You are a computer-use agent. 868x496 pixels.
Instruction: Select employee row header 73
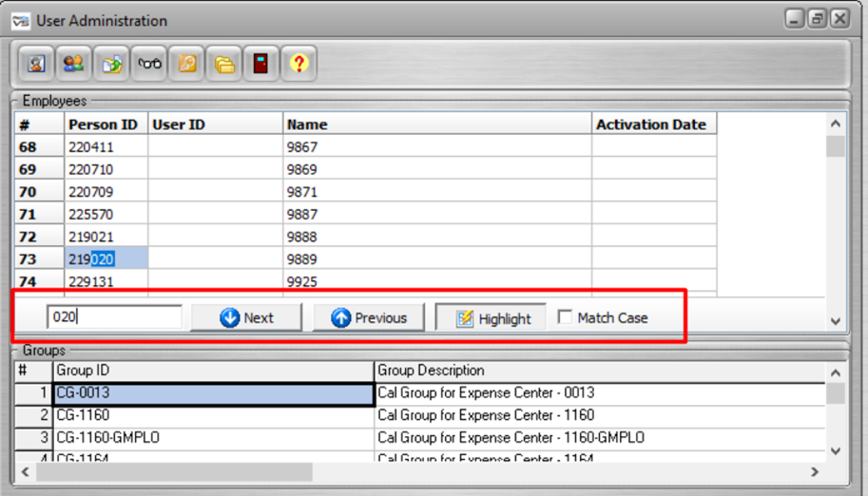coord(39,258)
